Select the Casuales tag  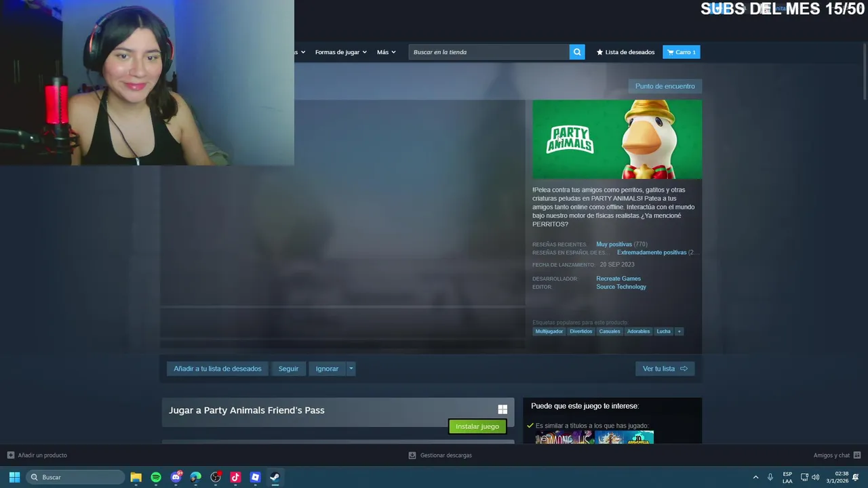610,331
